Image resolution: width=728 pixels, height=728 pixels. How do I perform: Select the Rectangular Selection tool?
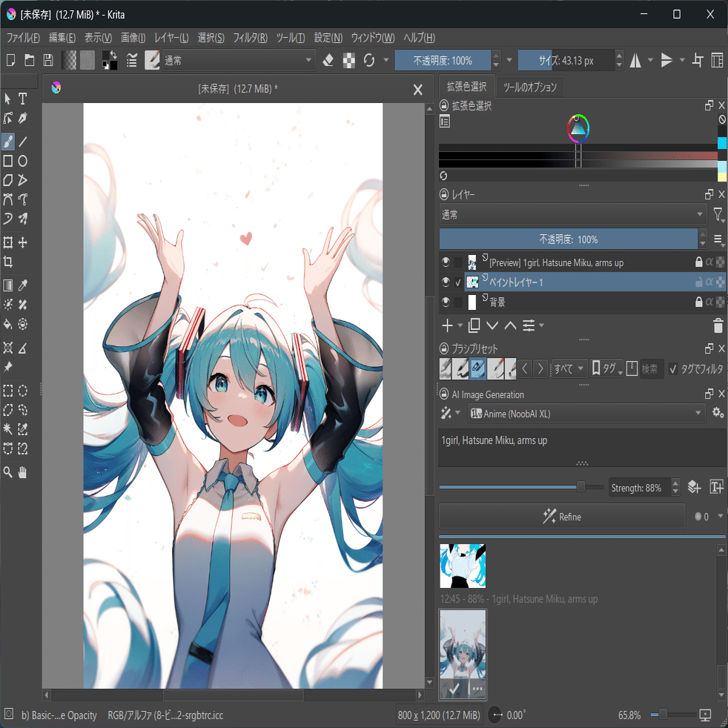pos(8,391)
